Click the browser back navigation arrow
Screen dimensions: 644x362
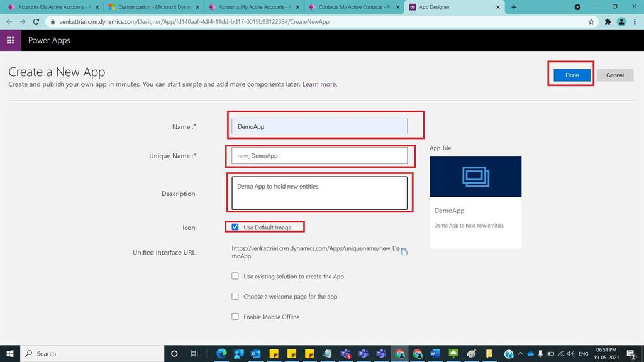click(x=9, y=21)
